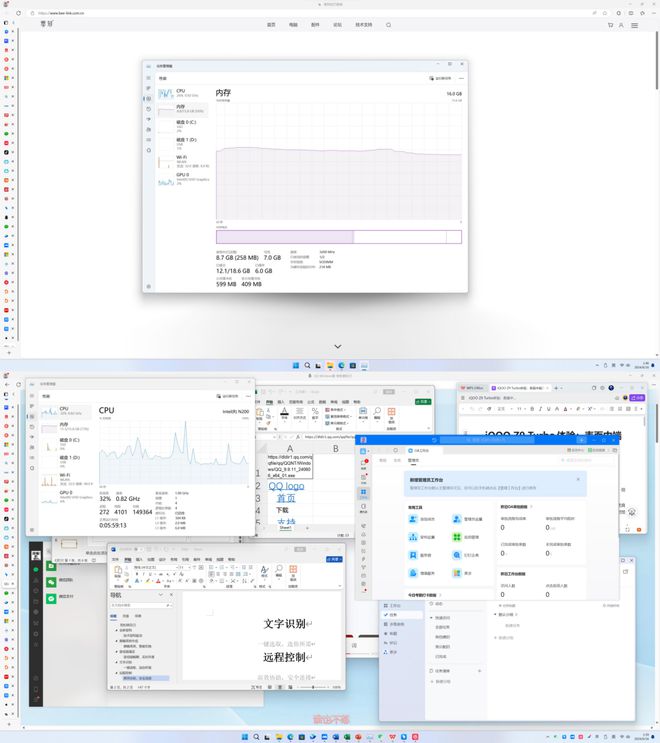Close the 导航 navigation pane in Word
Image resolution: width=660 pixels, height=743 pixels.
pos(171,595)
